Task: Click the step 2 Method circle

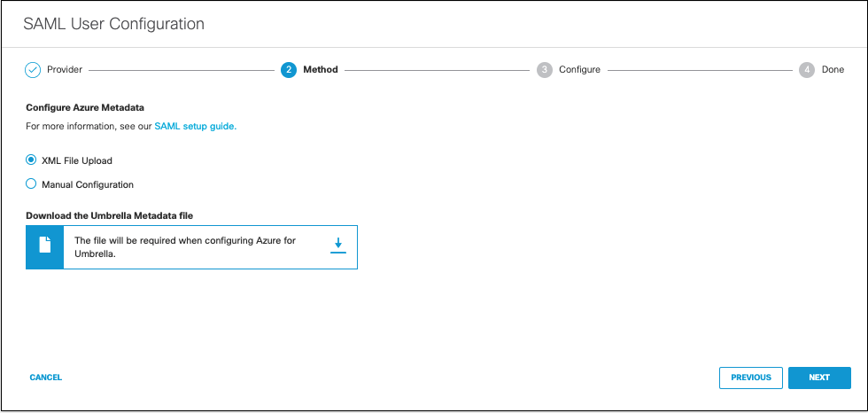Action: (x=289, y=70)
